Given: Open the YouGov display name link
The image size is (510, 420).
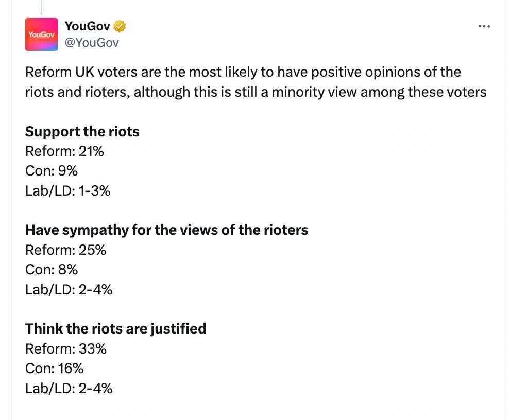Looking at the screenshot, I should (x=88, y=26).
